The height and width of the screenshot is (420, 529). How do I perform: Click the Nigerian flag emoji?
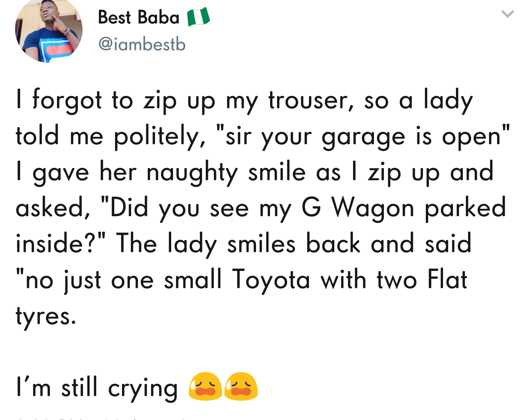click(x=198, y=17)
